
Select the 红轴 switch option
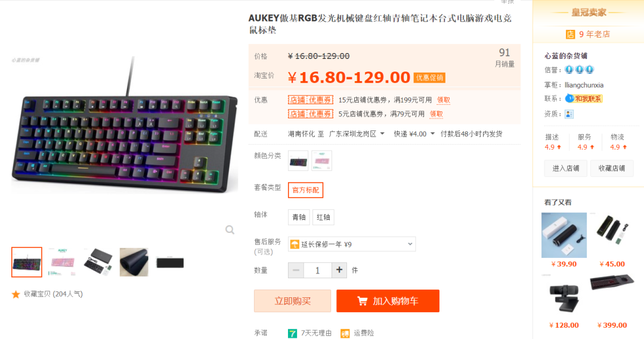click(323, 217)
